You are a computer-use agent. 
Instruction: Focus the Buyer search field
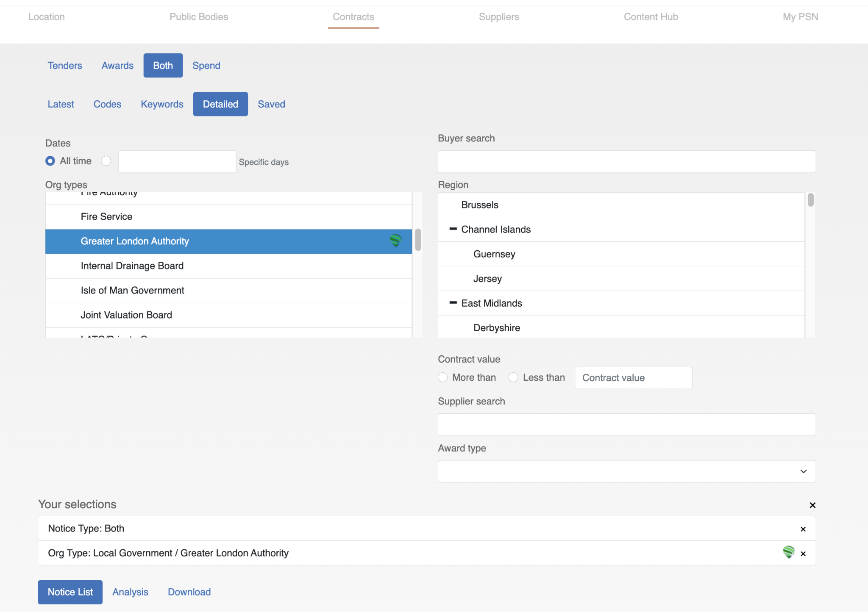(x=626, y=161)
